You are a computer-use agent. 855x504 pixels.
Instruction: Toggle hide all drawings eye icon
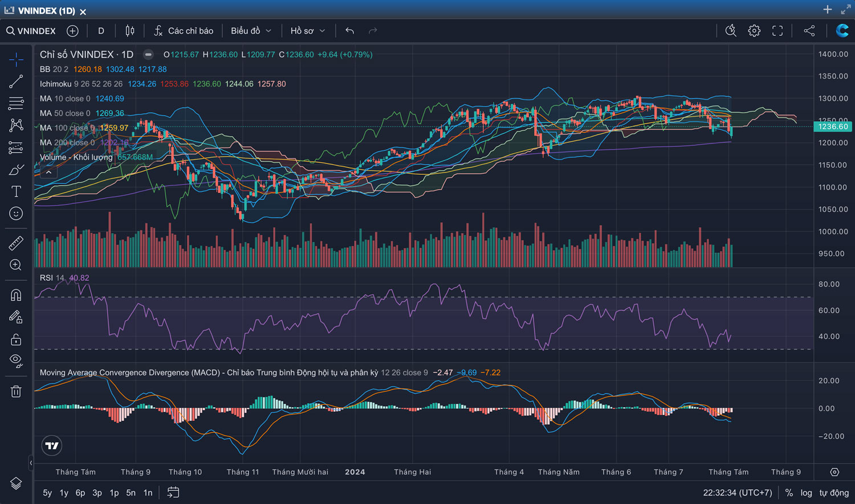16,360
